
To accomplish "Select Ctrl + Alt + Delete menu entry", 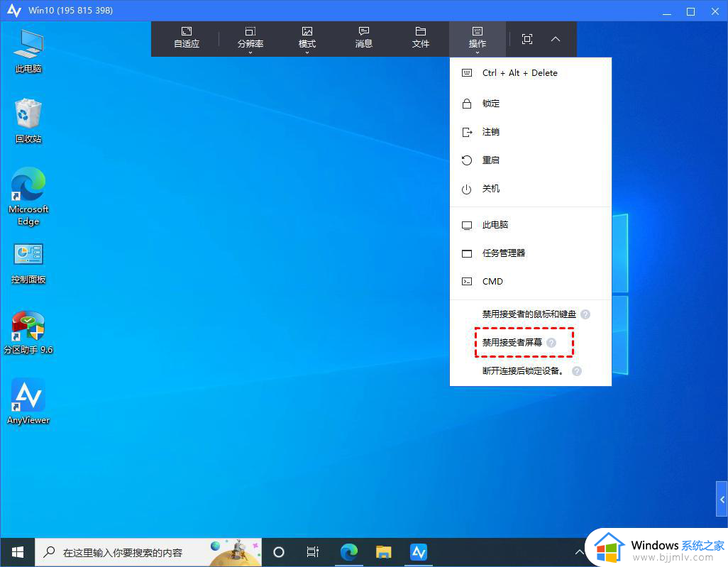I will pyautogui.click(x=519, y=73).
